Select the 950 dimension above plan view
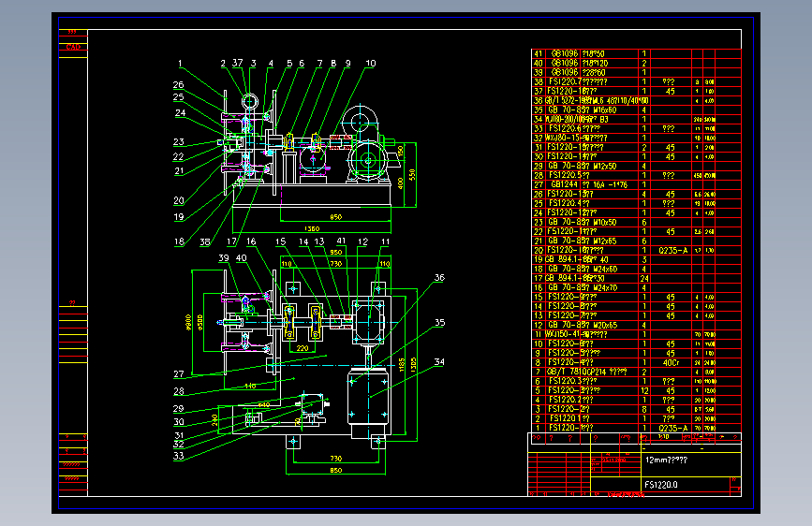The height and width of the screenshot is (526, 812). (335, 252)
